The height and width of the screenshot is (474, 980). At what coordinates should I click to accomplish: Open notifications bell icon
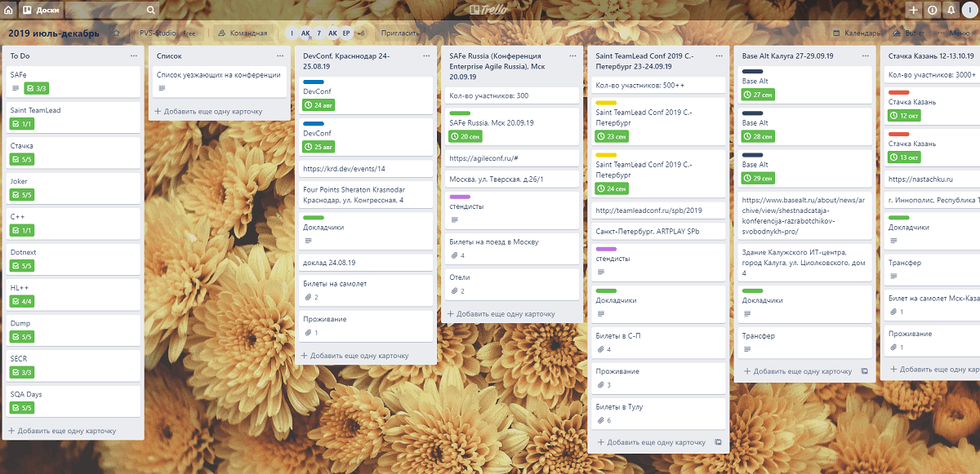[x=950, y=10]
